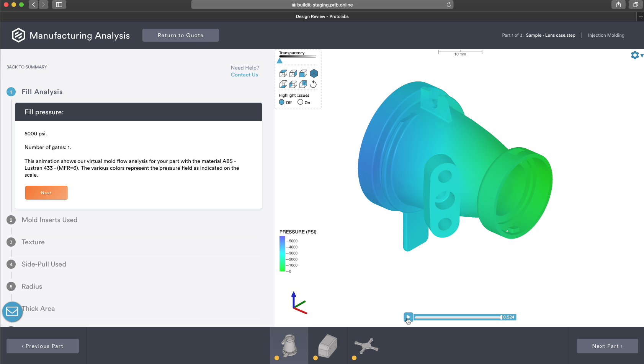644x364 pixels.
Task: Select the top face view cube icon
Action: click(x=283, y=73)
